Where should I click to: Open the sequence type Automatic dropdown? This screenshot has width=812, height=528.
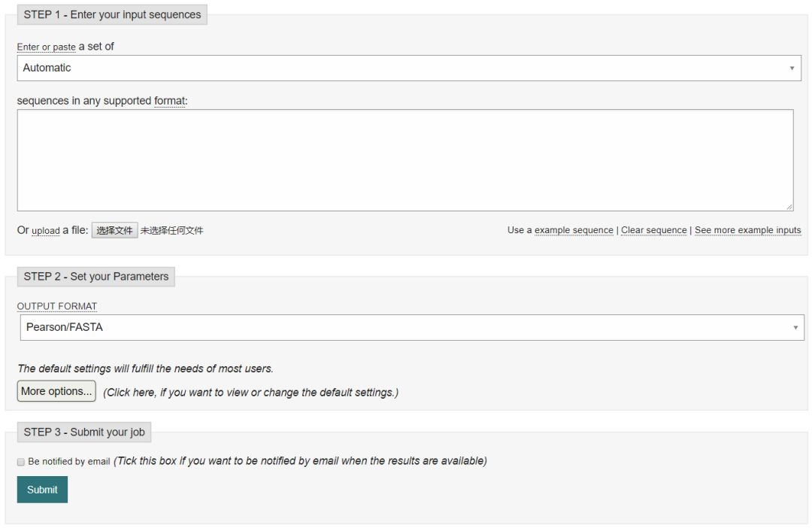pyautogui.click(x=406, y=68)
